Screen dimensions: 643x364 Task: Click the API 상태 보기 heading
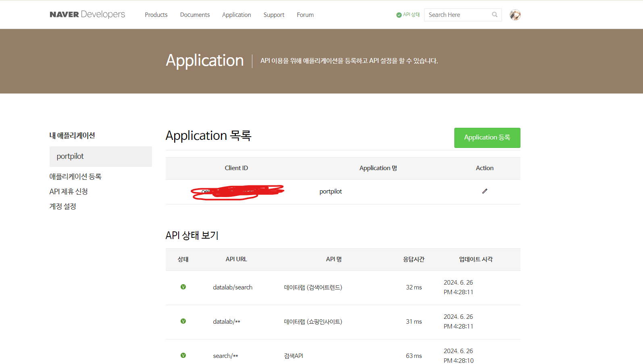(x=192, y=235)
